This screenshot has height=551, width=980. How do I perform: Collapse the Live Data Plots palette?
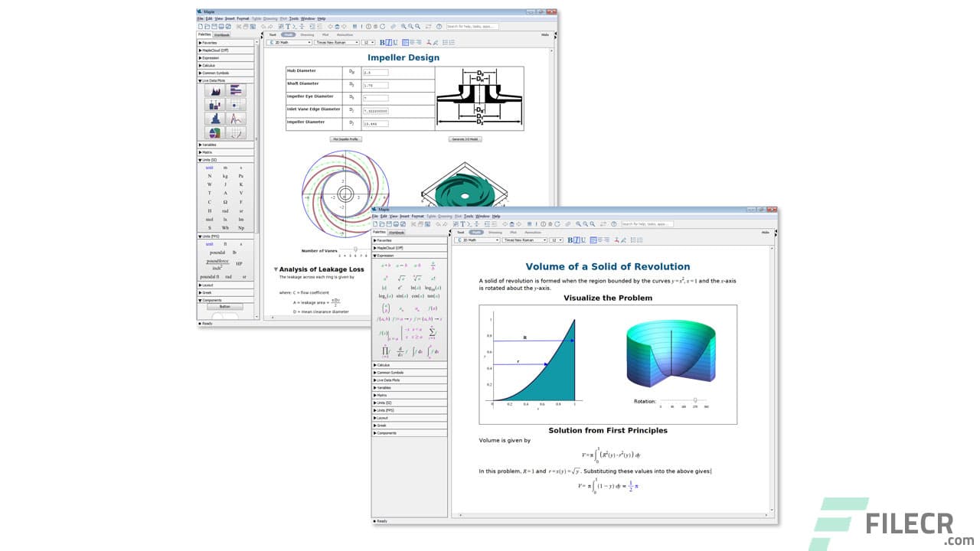coord(214,81)
